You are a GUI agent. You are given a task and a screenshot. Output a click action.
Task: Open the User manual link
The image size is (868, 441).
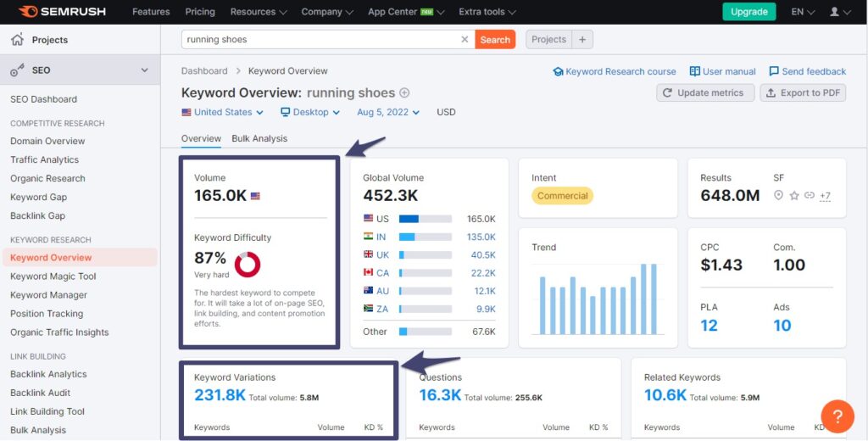pos(722,71)
